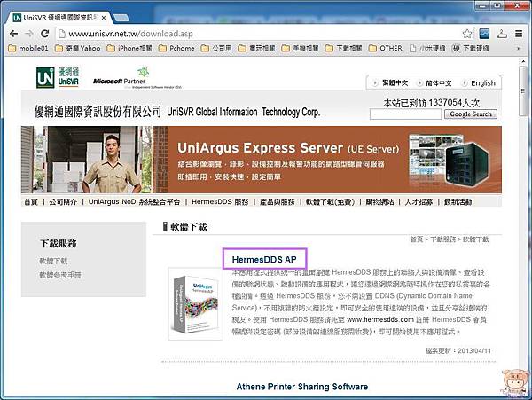Click the 檔案更新：2013/04/11 date text
Screen dimensions: 532x400
point(458,350)
